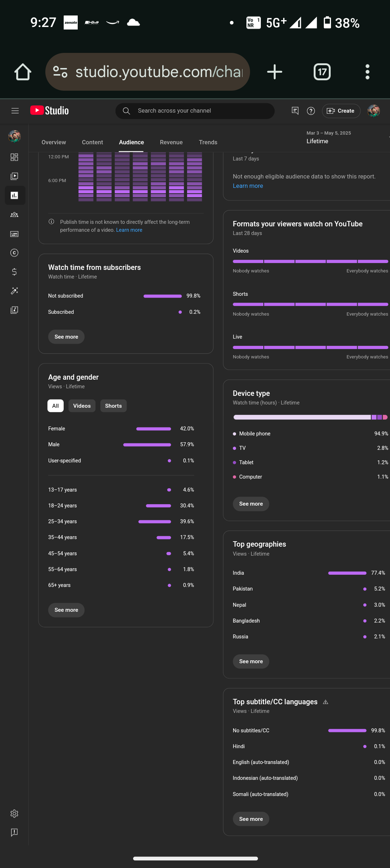This screenshot has height=868, width=390.
Task: Click See more under Top subtitle/CC languages
Action: 251,819
